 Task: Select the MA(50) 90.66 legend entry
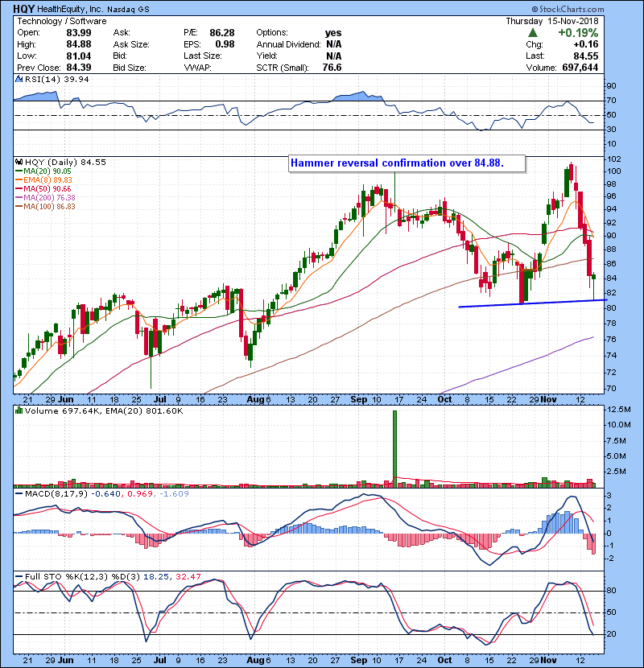point(43,188)
